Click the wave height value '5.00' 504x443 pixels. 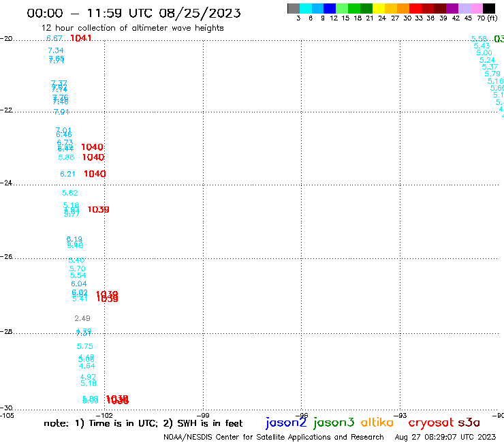(x=484, y=52)
